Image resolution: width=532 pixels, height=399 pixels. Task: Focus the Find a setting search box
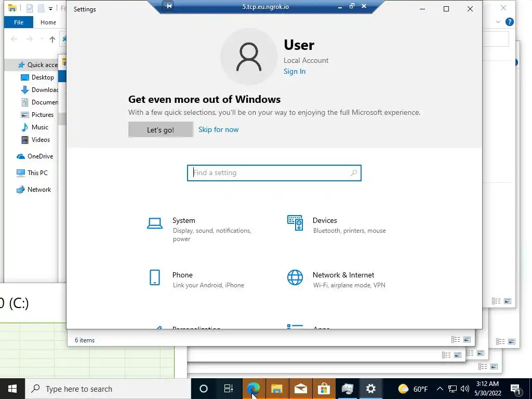(274, 172)
